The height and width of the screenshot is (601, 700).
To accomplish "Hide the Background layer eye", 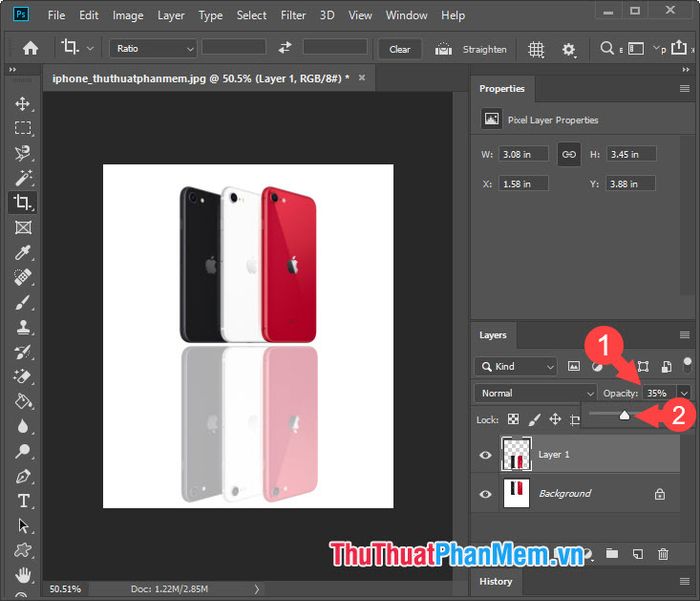I will coord(485,494).
